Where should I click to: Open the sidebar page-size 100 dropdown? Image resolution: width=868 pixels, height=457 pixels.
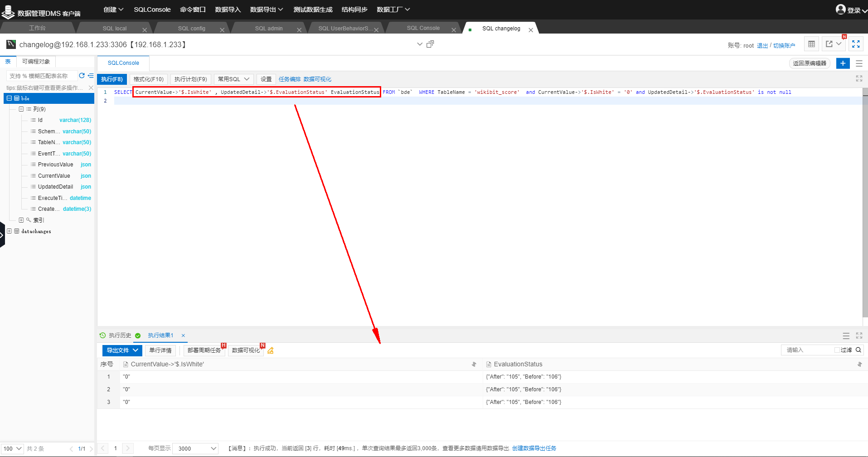point(12,448)
